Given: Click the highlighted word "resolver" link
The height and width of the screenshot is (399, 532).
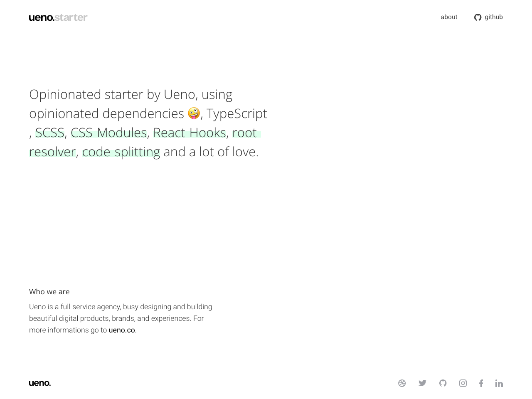Looking at the screenshot, I should 52,152.
